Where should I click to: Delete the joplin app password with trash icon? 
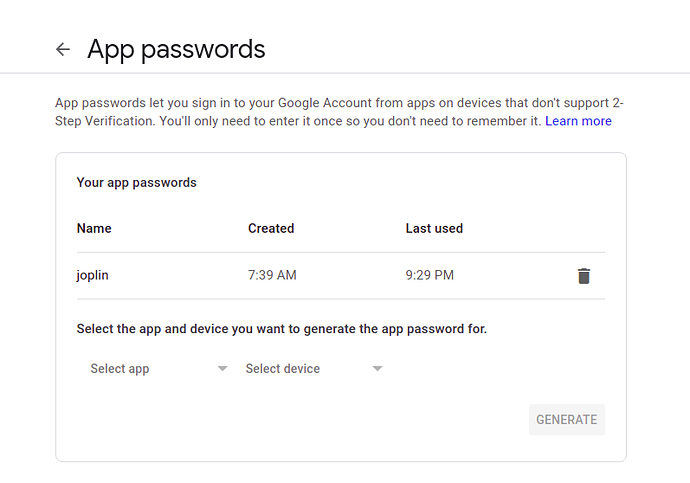pos(584,276)
